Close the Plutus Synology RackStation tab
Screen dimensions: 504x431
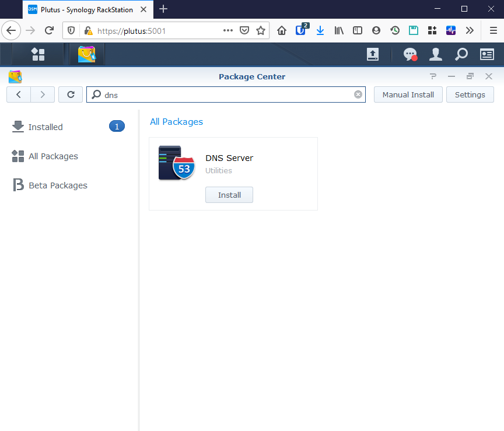[x=143, y=10]
